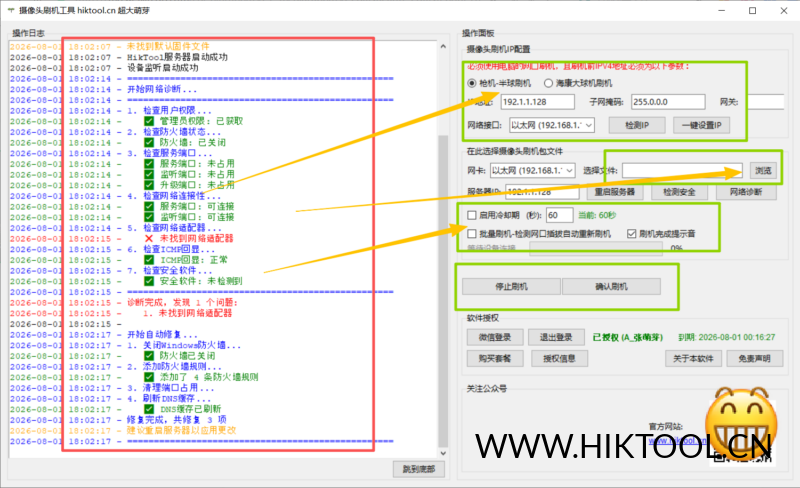Click the orange log line 未找到默认固件文件

168,46
